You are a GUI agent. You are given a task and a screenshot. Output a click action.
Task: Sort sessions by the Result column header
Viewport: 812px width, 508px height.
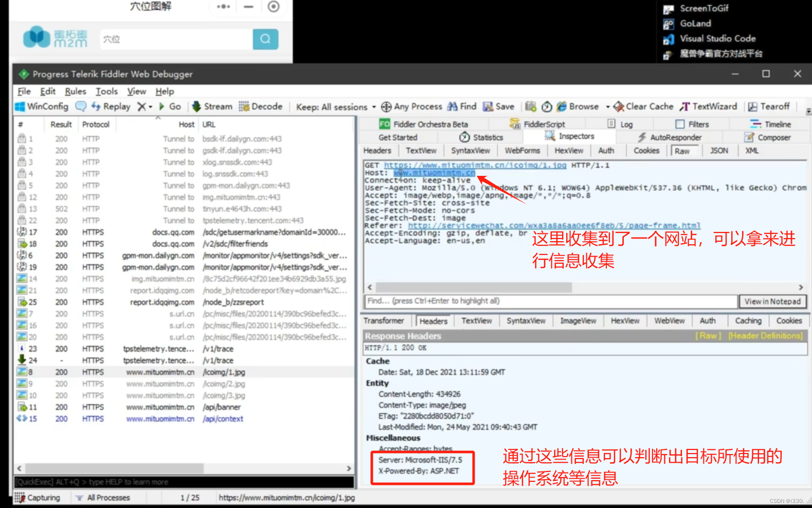pos(61,124)
